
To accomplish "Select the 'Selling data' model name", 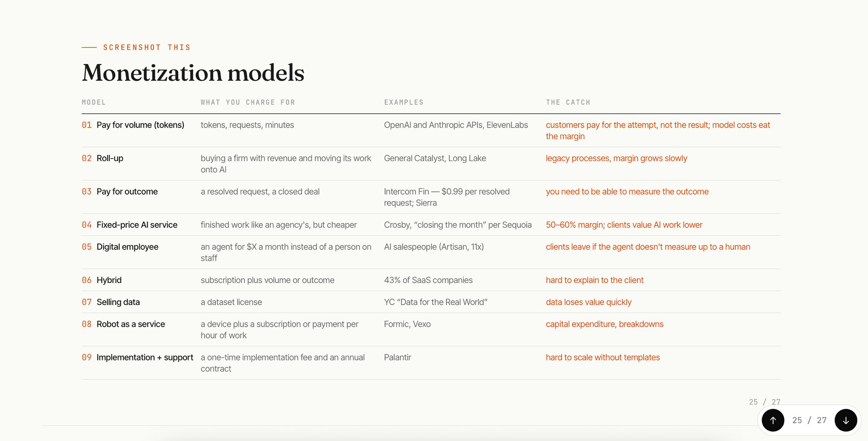I will point(118,302).
